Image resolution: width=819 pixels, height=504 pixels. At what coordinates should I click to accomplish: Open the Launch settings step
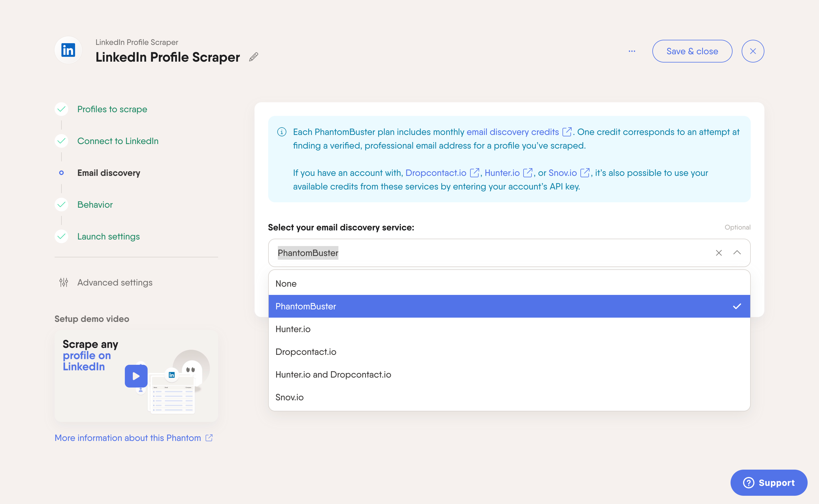tap(108, 236)
